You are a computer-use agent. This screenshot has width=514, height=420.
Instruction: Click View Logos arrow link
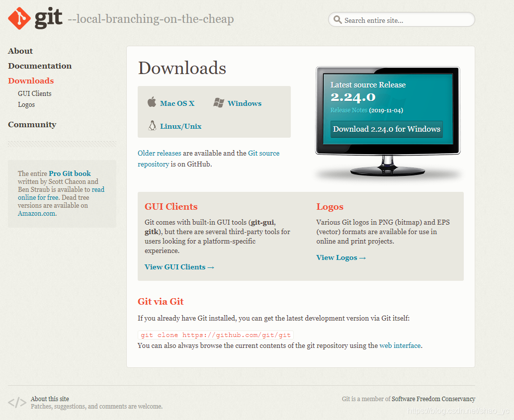(341, 257)
